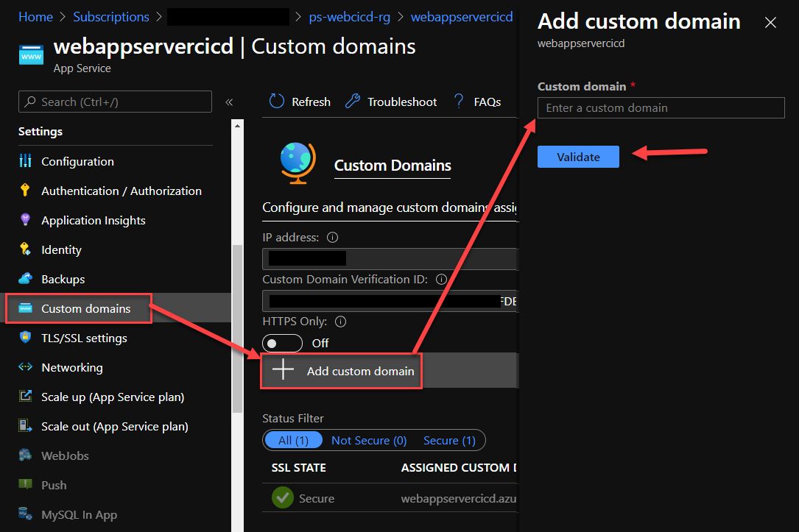Viewport: 799px width, 532px height.
Task: Select TLS/SSL settings in the sidebar
Action: pyautogui.click(x=82, y=338)
